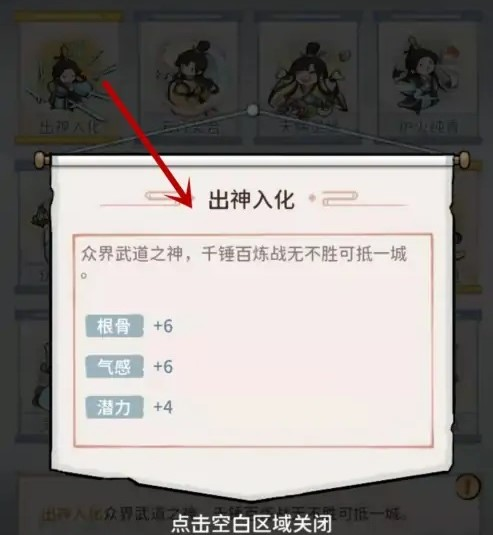Click the 出神入化 popup title
Image resolution: width=493 pixels, height=535 pixels.
point(251,200)
